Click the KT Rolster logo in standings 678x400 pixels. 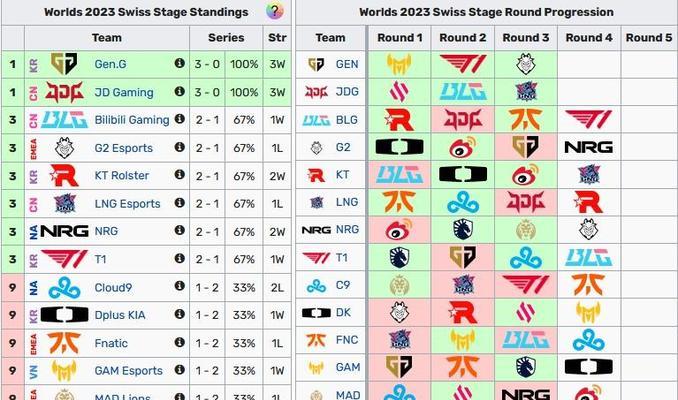[64, 175]
